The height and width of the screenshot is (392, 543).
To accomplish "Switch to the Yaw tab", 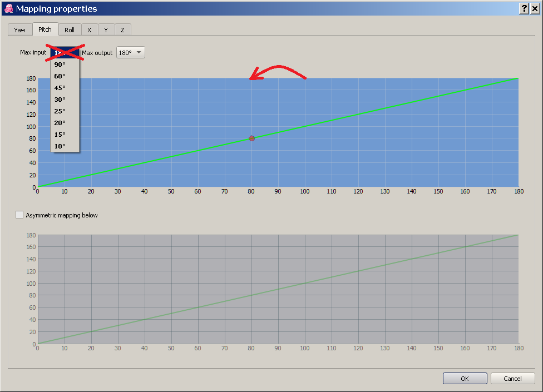I will click(19, 29).
